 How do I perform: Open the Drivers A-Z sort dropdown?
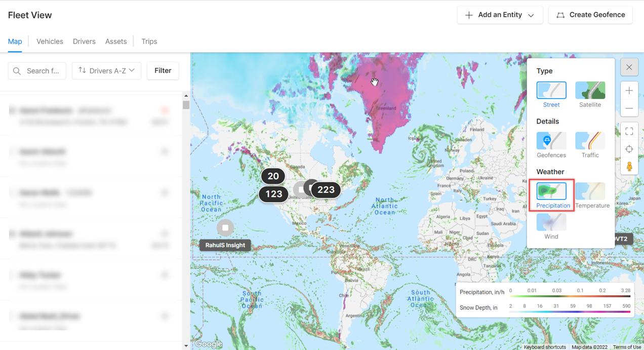106,71
